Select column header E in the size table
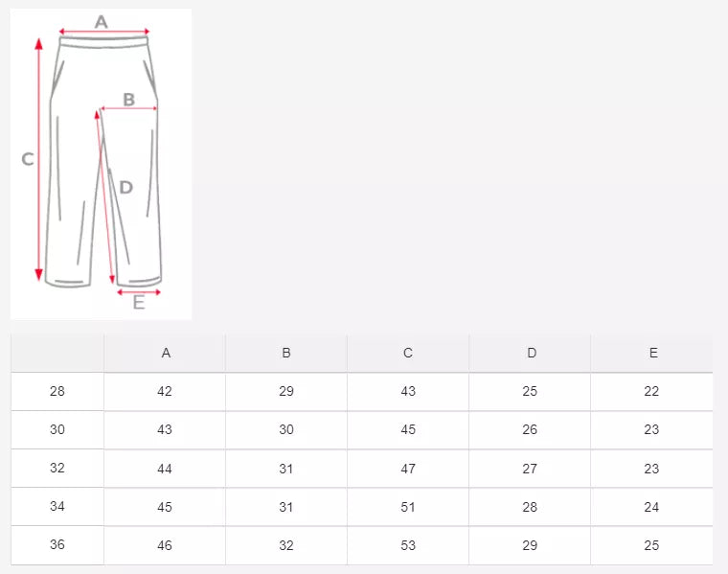 click(653, 353)
